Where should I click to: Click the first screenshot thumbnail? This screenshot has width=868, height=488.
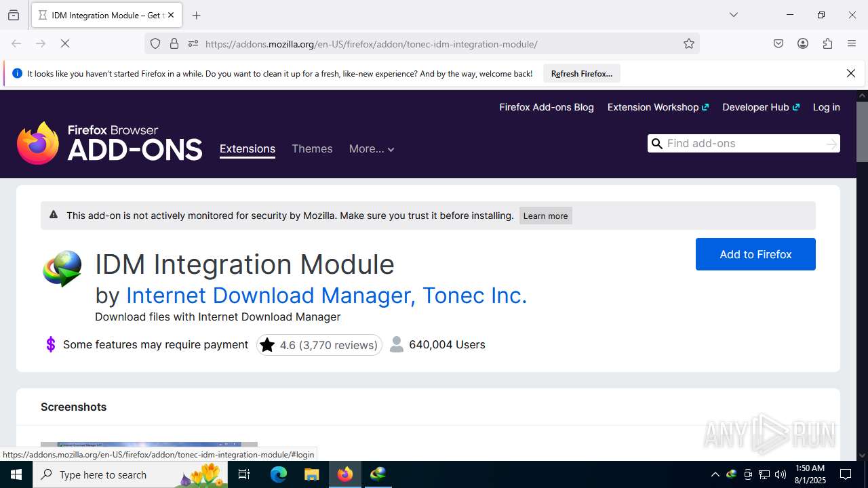[149, 451]
